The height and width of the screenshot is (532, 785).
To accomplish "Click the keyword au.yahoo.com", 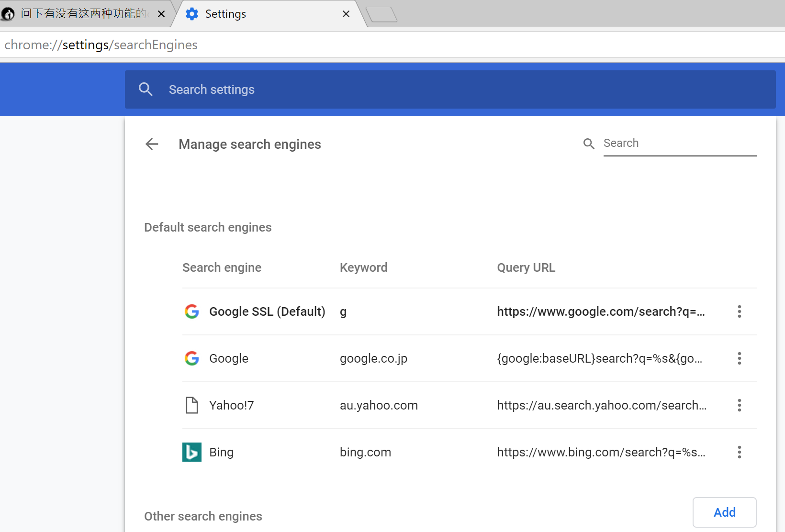I will coord(379,405).
